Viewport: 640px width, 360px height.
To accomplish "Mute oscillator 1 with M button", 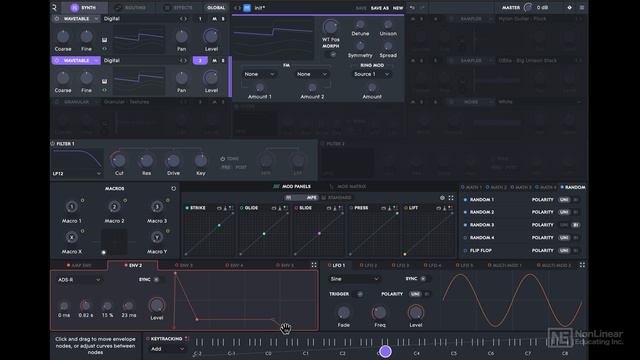I will [x=215, y=19].
